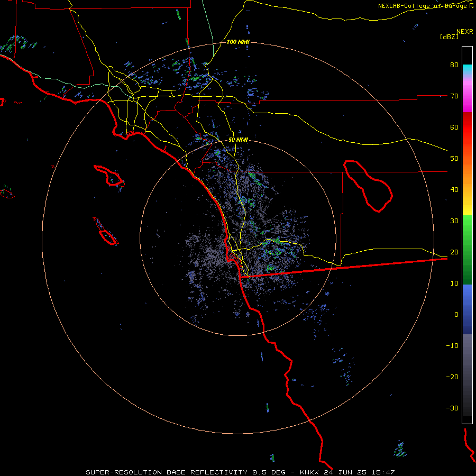Pick the blue segment of the color bar
Viewport: 476px width, 476px height.
pos(467,309)
